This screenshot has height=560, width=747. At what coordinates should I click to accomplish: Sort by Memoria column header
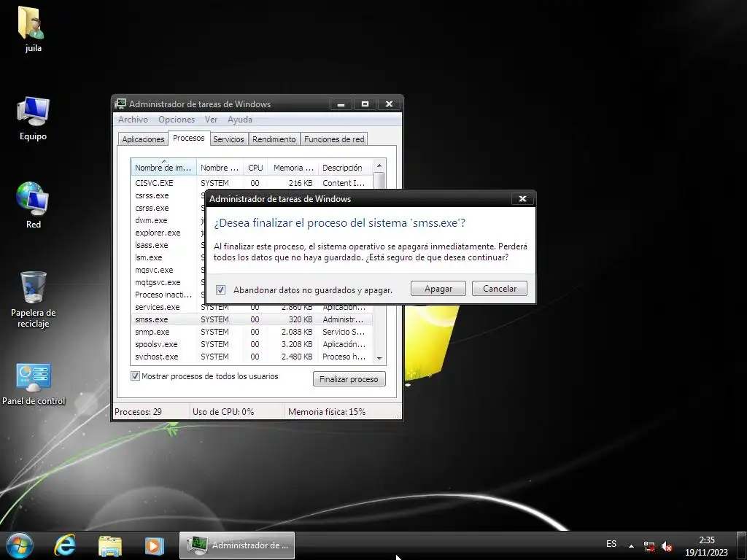[x=293, y=168]
